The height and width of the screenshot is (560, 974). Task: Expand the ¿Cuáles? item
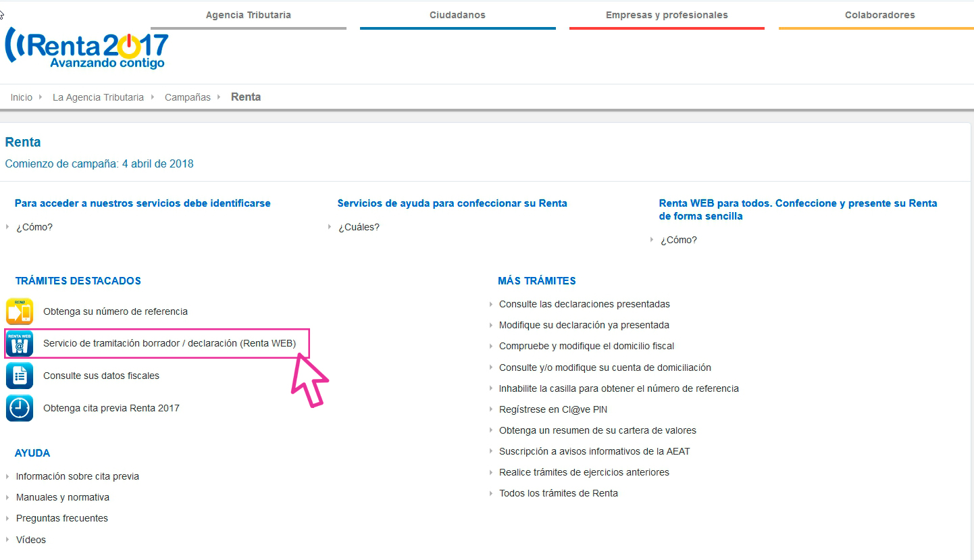point(359,227)
